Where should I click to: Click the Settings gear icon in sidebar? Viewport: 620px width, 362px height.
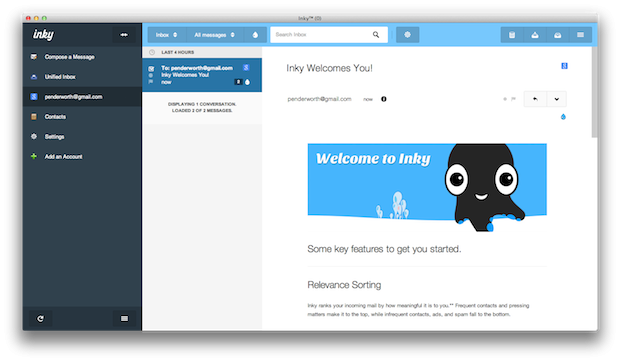[34, 136]
